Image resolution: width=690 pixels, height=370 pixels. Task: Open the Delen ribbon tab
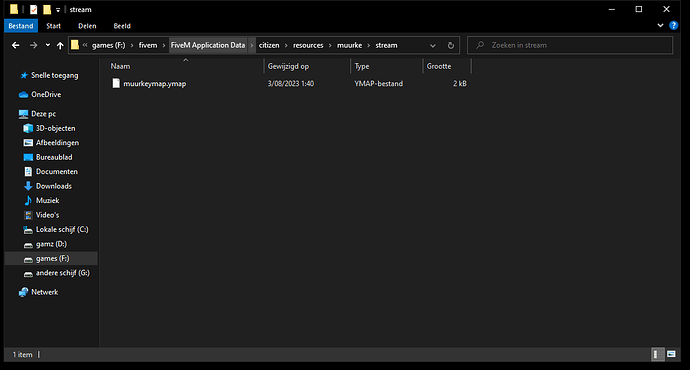tap(87, 26)
